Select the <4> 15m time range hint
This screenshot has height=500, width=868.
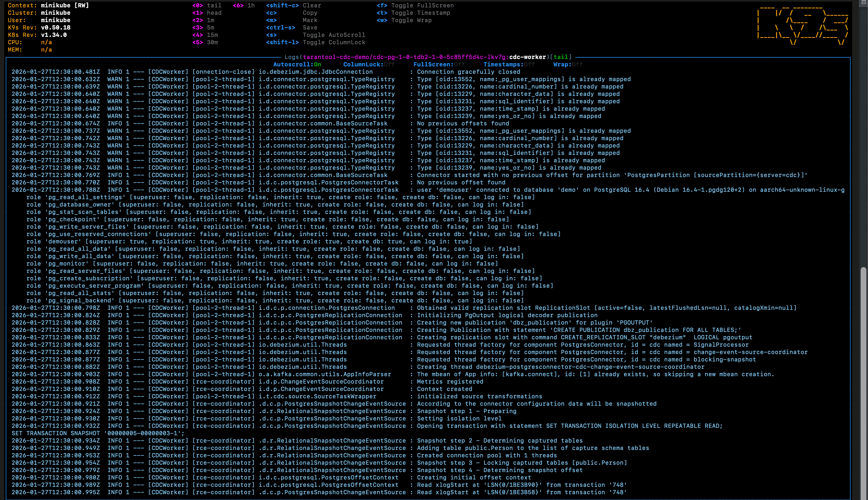pyautogui.click(x=205, y=35)
